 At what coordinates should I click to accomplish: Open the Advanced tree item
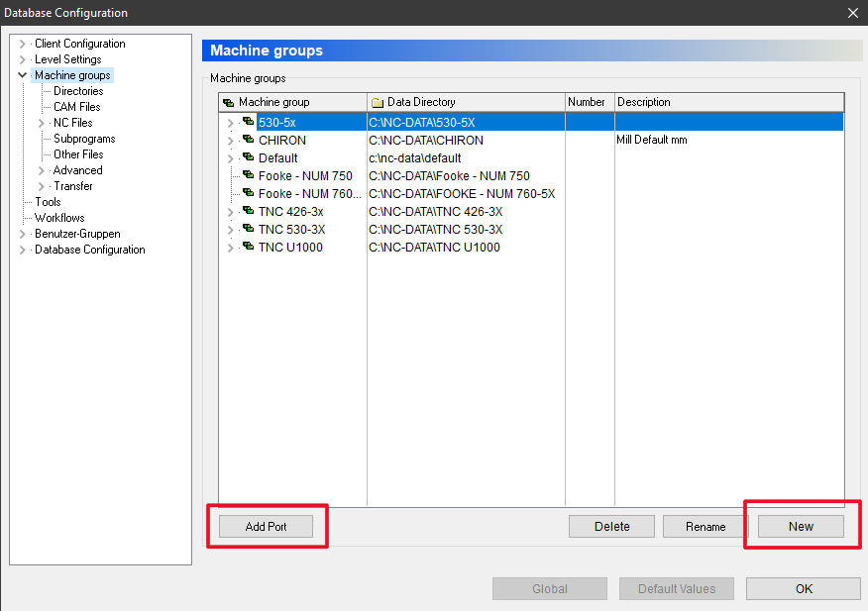78,170
